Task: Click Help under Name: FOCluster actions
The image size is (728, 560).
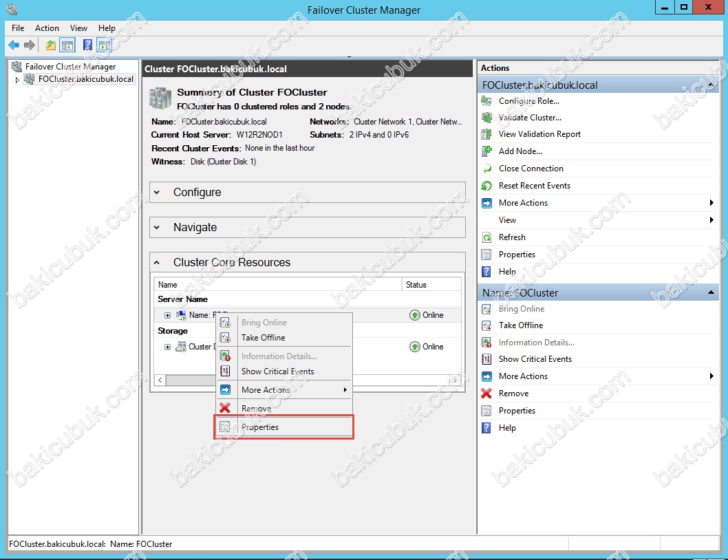Action: (x=507, y=428)
